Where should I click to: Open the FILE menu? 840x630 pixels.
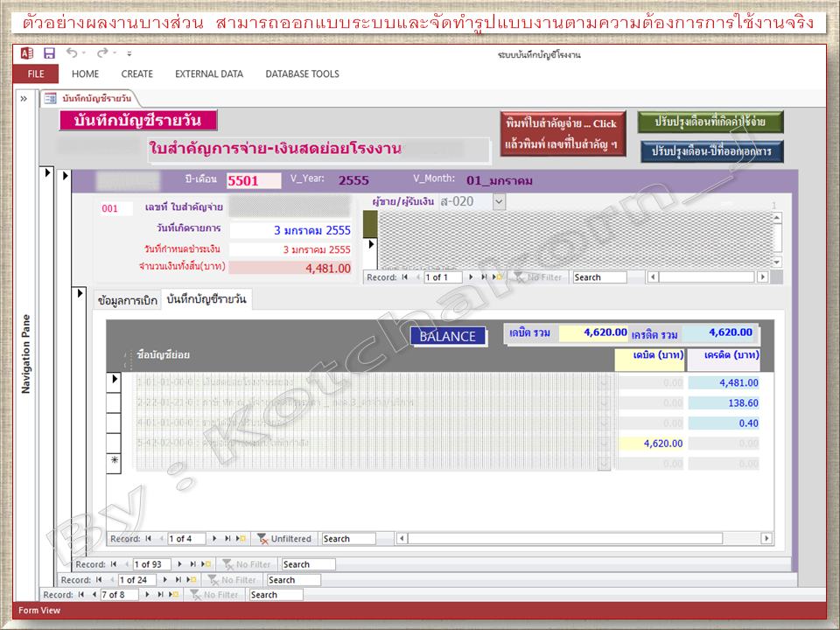[x=36, y=74]
